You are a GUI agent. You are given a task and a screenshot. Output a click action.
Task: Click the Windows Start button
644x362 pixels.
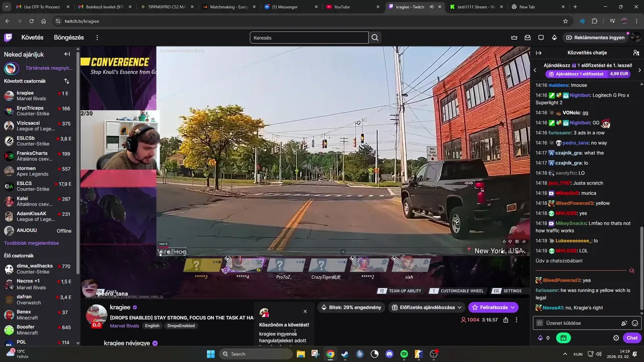210,354
